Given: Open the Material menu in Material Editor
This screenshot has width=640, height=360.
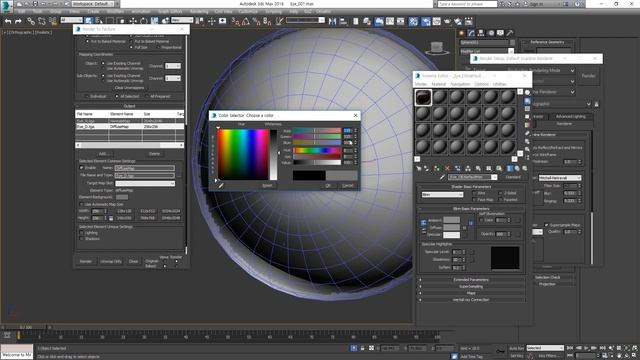Looking at the screenshot, I should pyautogui.click(x=438, y=84).
